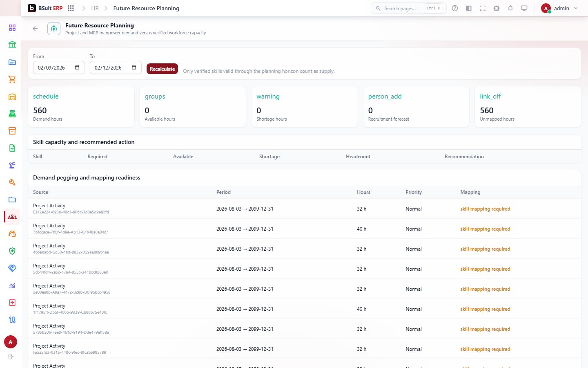Open the To date calendar picker

click(134, 67)
